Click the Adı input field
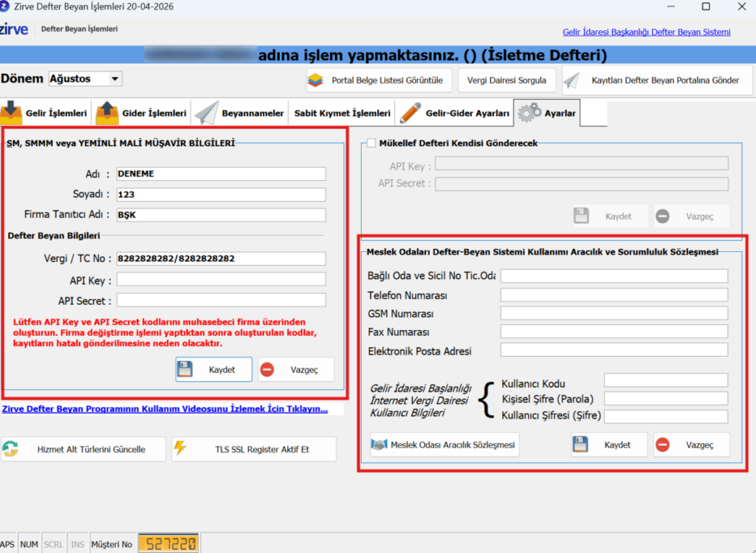Image resolution: width=756 pixels, height=553 pixels. tap(221, 174)
